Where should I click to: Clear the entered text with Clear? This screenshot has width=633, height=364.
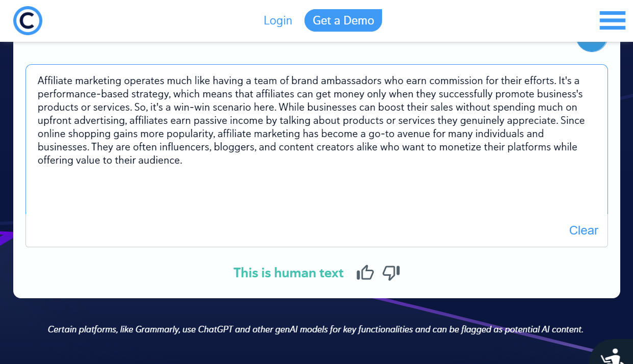pos(583,230)
